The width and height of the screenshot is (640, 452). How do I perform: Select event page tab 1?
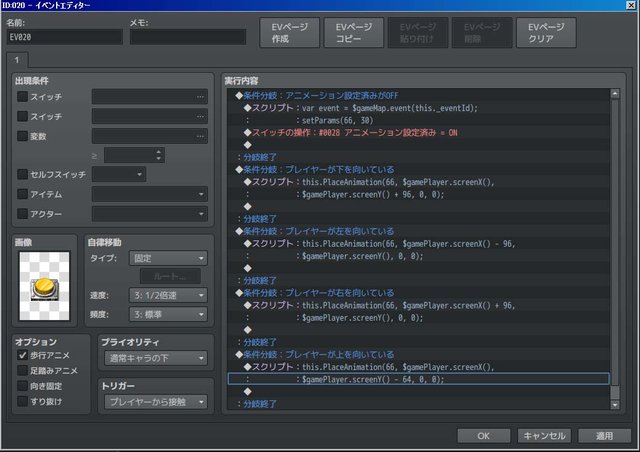pyautogui.click(x=17, y=60)
